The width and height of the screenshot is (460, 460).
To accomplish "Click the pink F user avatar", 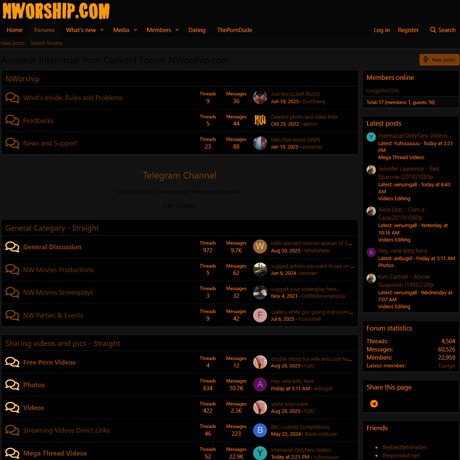I will pos(260,315).
